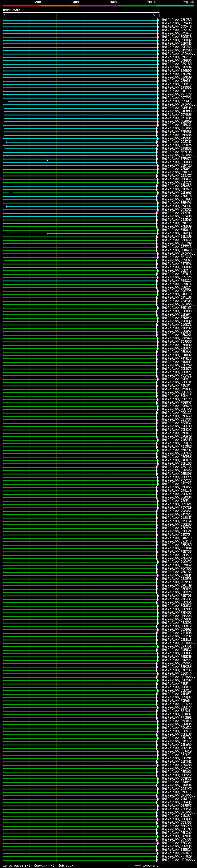Select the UniRef100_Q8H6U4 label

coord(177,81)
